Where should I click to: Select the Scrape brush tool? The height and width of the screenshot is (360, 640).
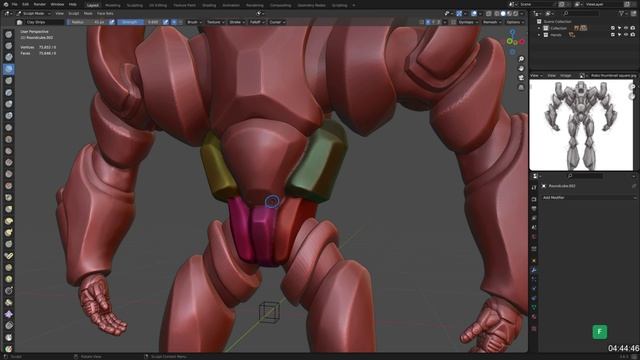(x=9, y=174)
